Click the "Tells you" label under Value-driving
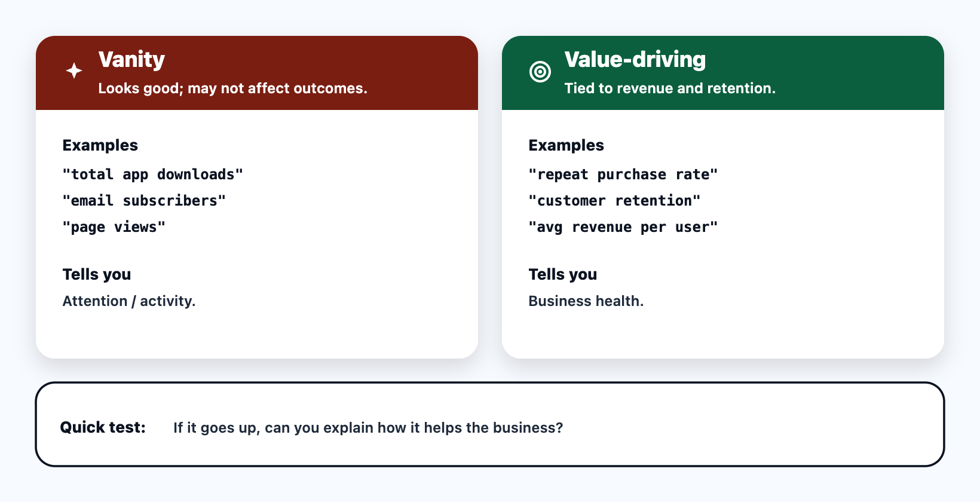Screen dimensions: 980x502 (x=562, y=274)
